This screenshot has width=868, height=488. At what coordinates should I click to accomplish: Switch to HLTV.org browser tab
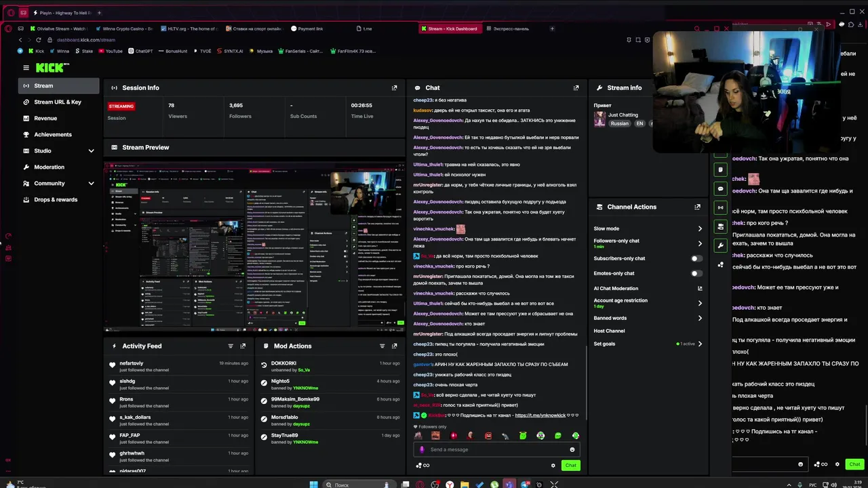[189, 28]
